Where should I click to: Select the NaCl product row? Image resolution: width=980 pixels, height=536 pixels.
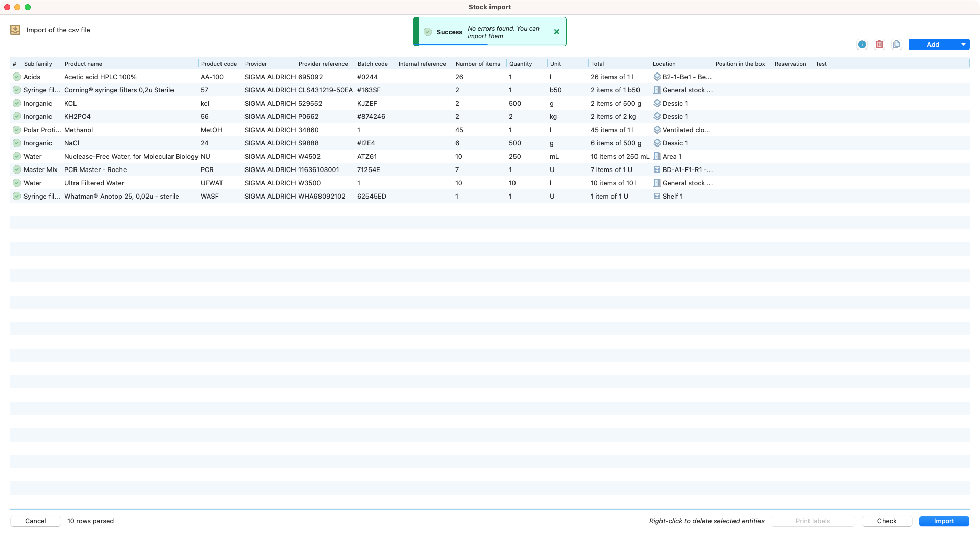tap(71, 143)
